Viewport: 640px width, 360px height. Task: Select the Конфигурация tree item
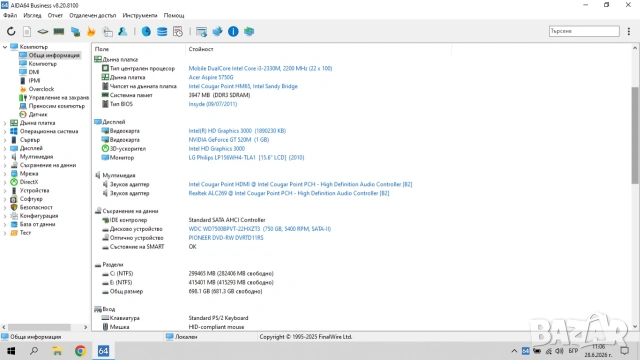coord(39,216)
